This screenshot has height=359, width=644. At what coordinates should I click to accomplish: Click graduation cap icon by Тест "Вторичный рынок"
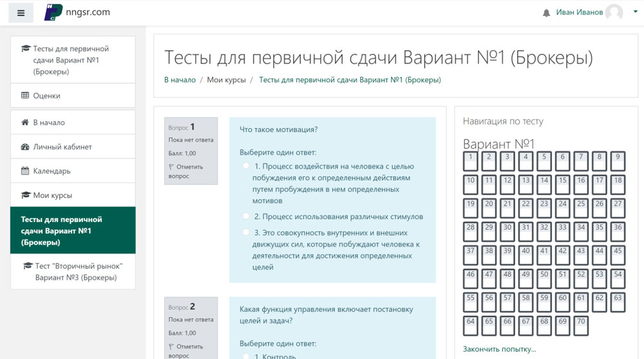click(28, 266)
